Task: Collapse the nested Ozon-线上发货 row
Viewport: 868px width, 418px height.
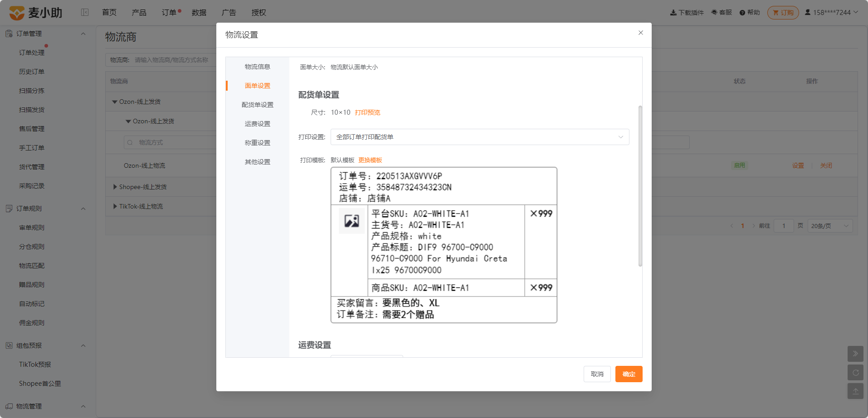Action: coord(128,122)
